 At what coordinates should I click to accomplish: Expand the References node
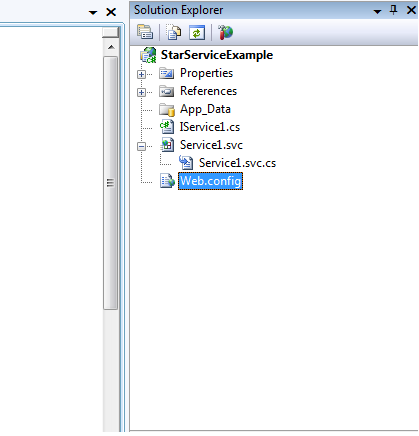(141, 92)
